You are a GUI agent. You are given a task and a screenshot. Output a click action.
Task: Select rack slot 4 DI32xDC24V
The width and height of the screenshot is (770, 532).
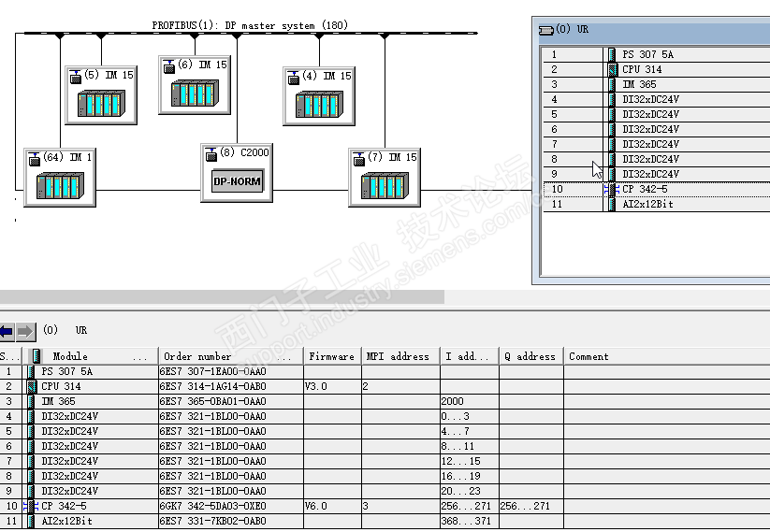[656, 99]
